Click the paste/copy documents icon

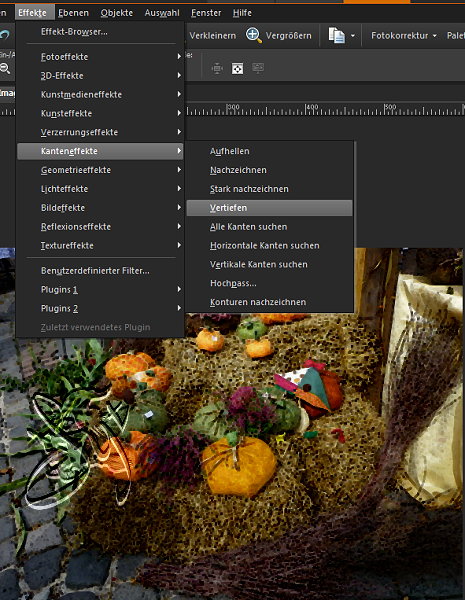[x=337, y=35]
